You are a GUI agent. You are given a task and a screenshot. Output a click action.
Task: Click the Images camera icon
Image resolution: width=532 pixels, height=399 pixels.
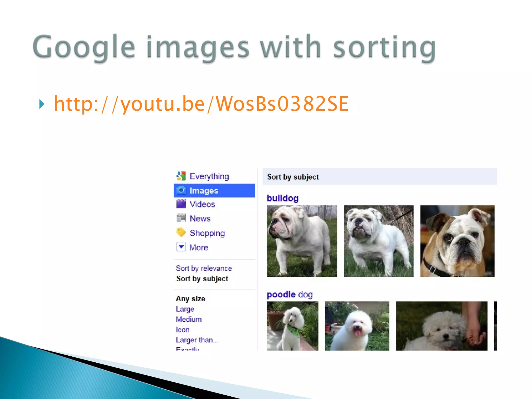click(x=181, y=190)
